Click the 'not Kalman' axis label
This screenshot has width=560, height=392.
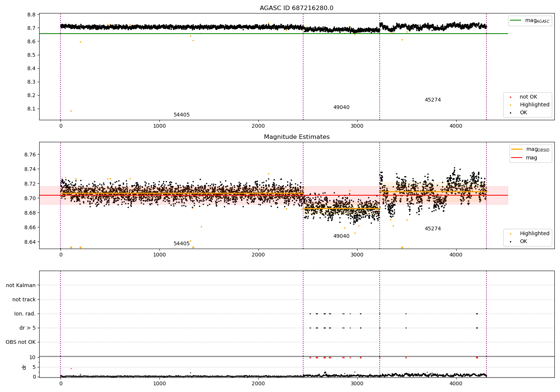coord(21,285)
